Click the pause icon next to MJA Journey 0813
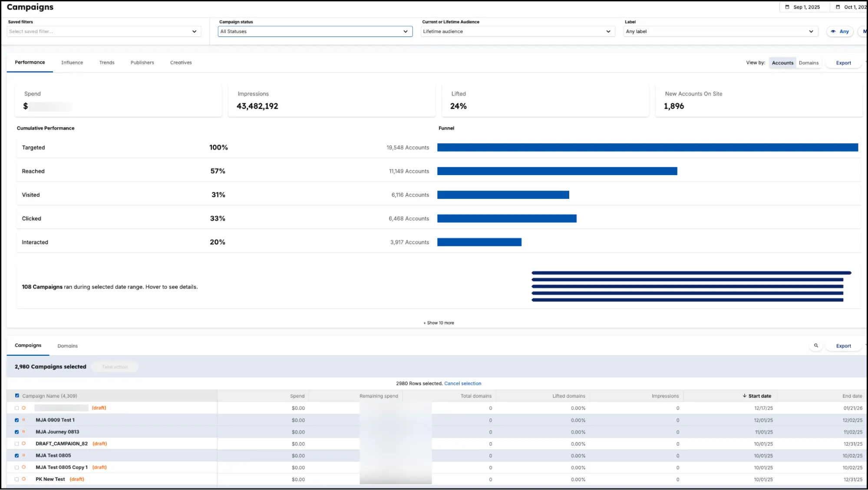The height and width of the screenshot is (490, 868). [x=24, y=432]
